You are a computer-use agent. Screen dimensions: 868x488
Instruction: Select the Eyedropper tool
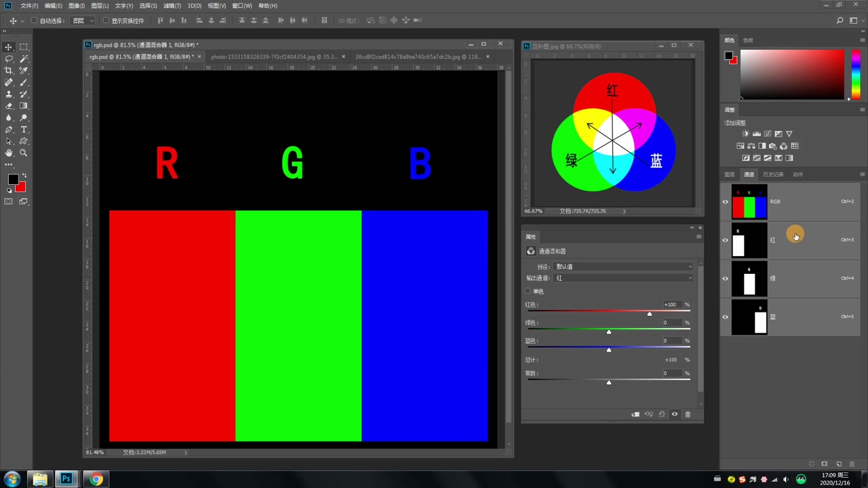[x=24, y=70]
